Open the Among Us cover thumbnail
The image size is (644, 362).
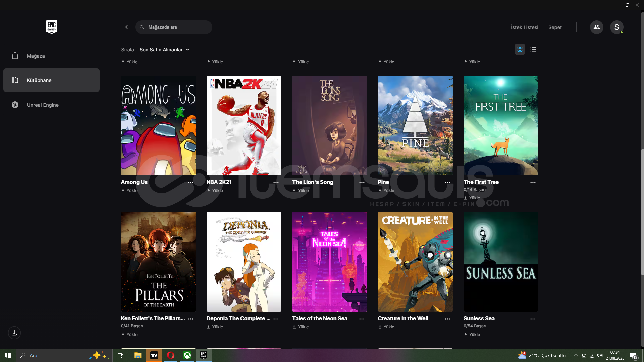click(x=158, y=125)
